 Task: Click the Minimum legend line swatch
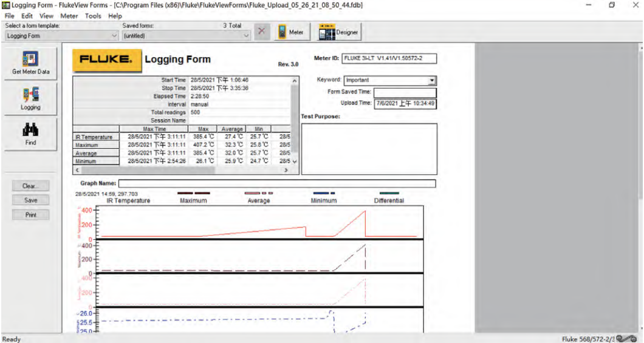pos(324,193)
